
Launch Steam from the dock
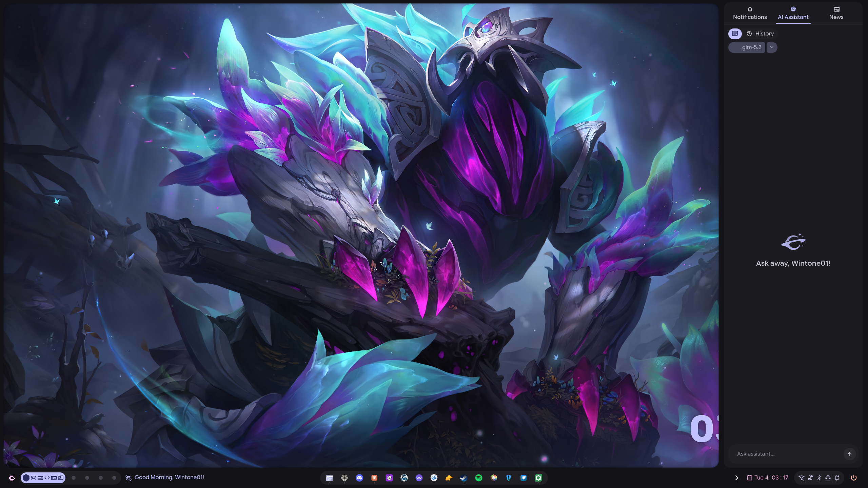pos(464,478)
